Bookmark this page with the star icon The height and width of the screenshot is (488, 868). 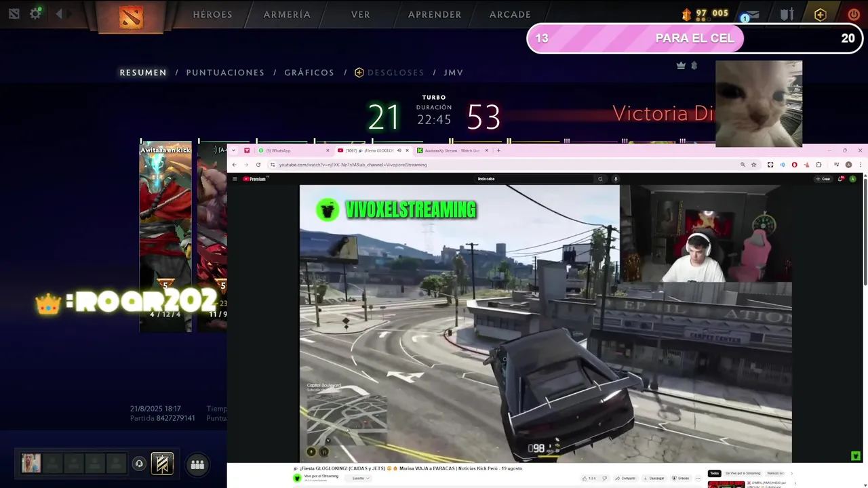(x=753, y=165)
